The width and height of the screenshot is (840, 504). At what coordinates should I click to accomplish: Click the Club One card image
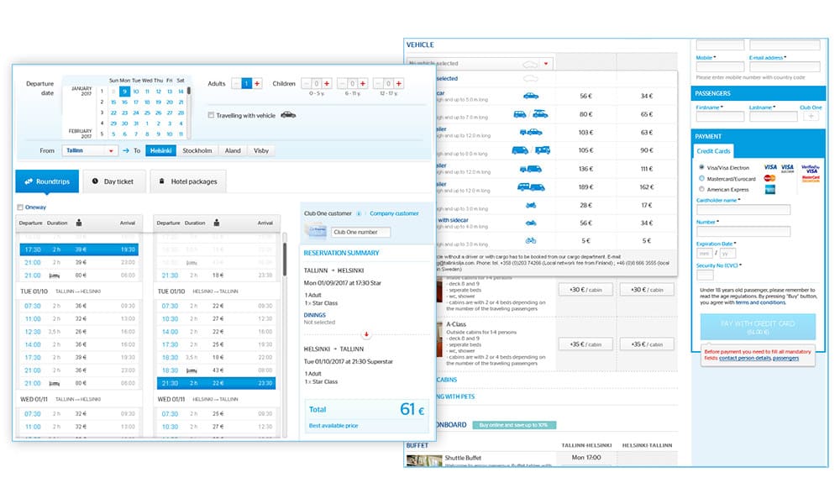tap(316, 231)
